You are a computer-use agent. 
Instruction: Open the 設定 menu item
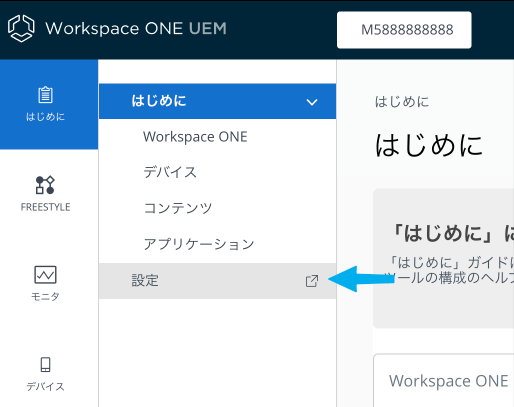217,281
